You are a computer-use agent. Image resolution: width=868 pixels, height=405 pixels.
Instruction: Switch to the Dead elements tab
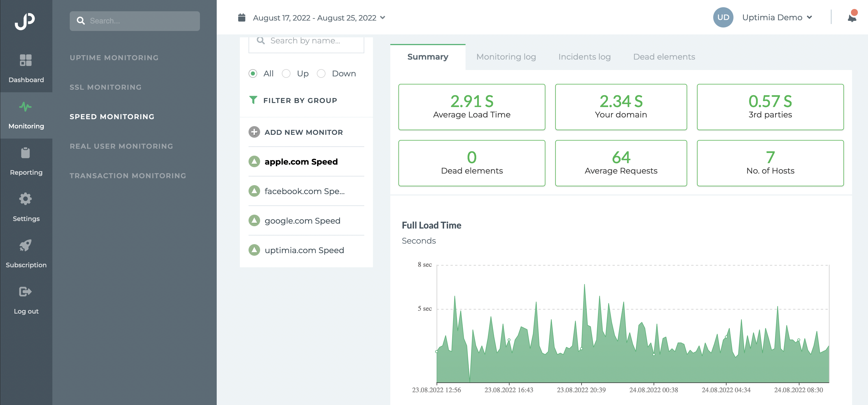(x=664, y=57)
